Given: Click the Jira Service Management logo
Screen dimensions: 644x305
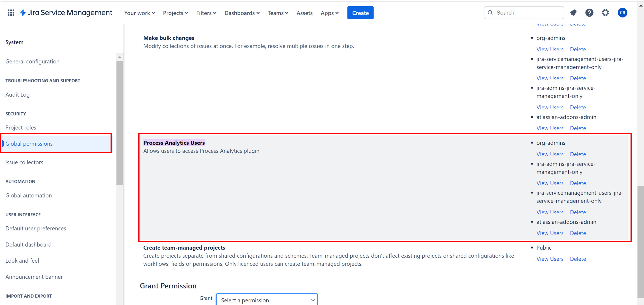Looking at the screenshot, I should point(66,13).
